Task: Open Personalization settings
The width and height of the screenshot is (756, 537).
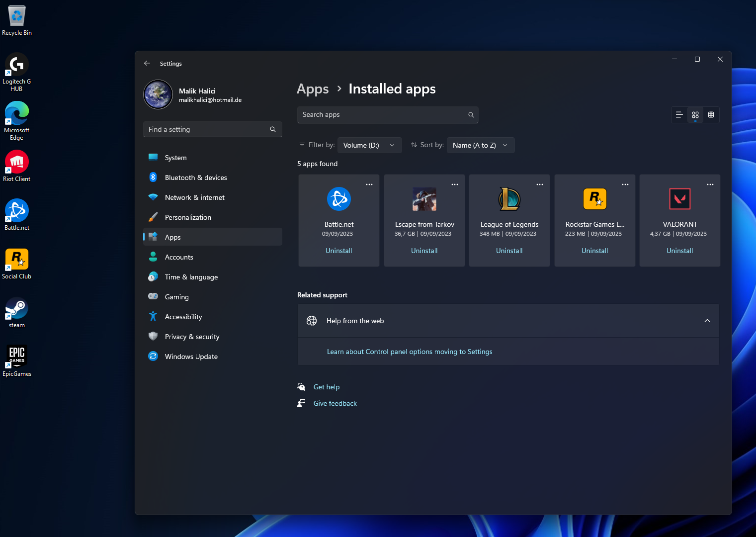Action: click(x=213, y=217)
